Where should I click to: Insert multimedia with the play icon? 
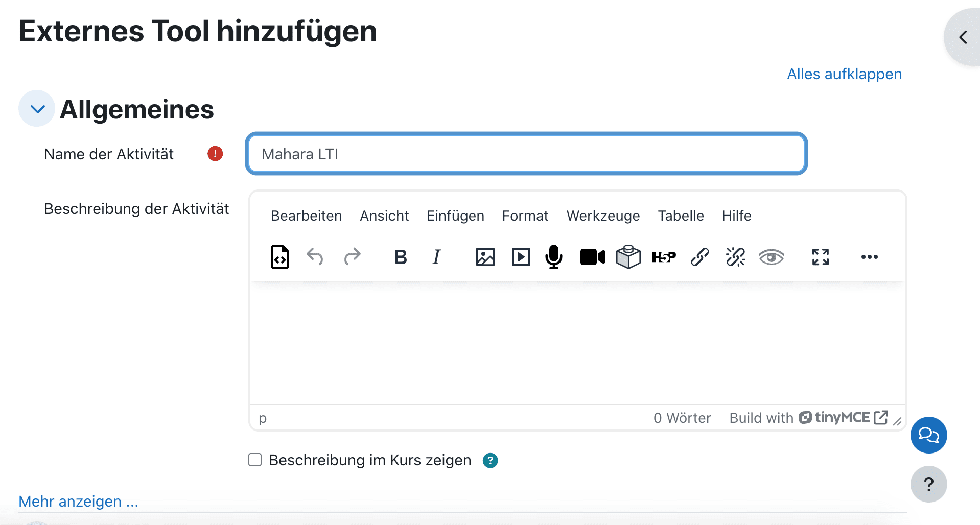pyautogui.click(x=521, y=257)
